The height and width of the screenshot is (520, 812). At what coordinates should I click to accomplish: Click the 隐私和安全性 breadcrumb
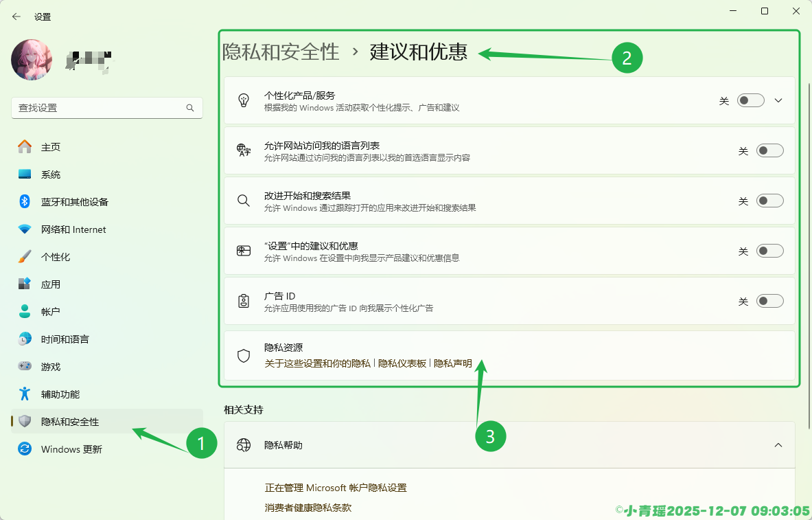281,52
